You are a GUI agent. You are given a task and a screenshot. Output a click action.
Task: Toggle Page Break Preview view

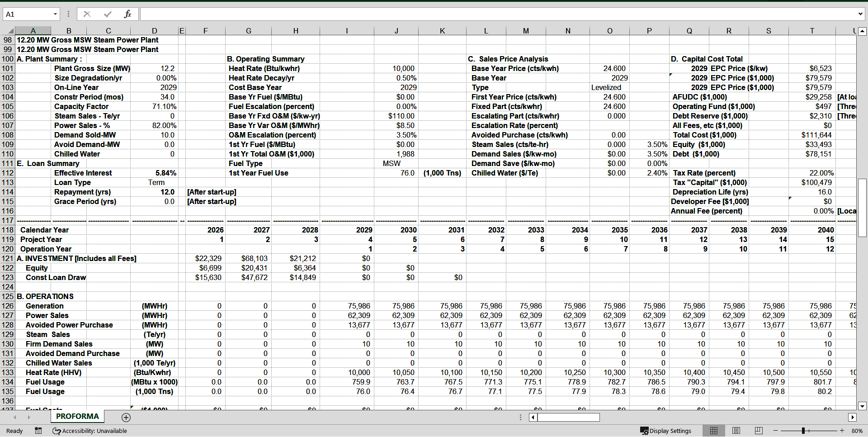[x=758, y=431]
